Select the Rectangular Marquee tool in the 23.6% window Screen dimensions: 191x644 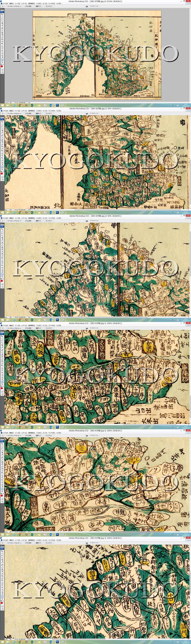2,17
